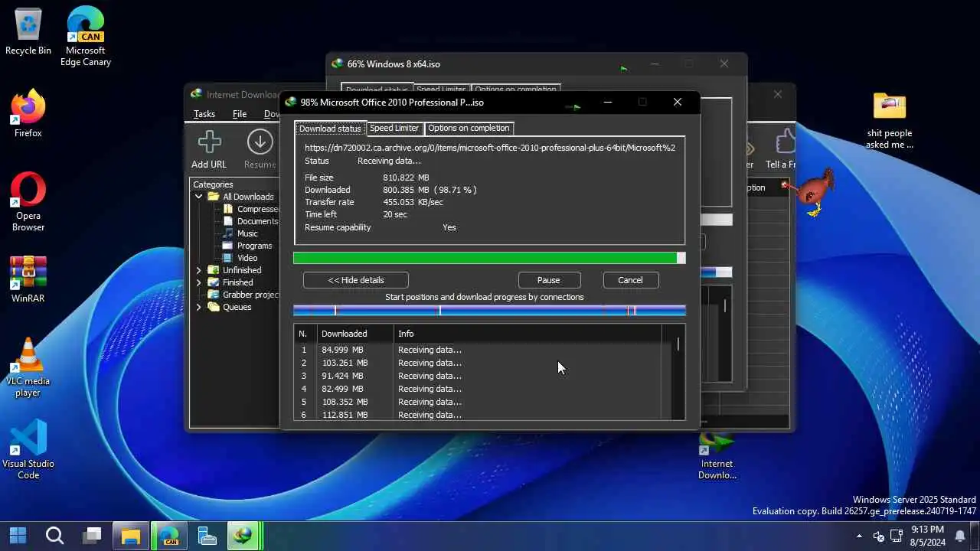This screenshot has width=980, height=551.
Task: Open the Windows Start button
Action: point(18,535)
